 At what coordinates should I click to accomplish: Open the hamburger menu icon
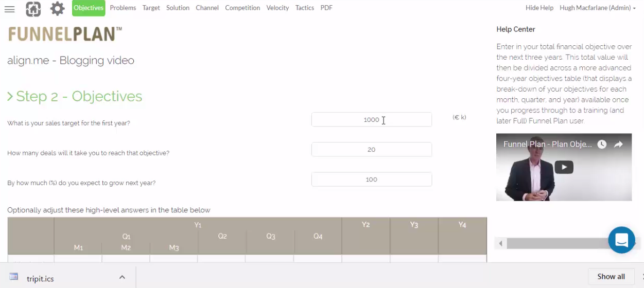(x=9, y=9)
